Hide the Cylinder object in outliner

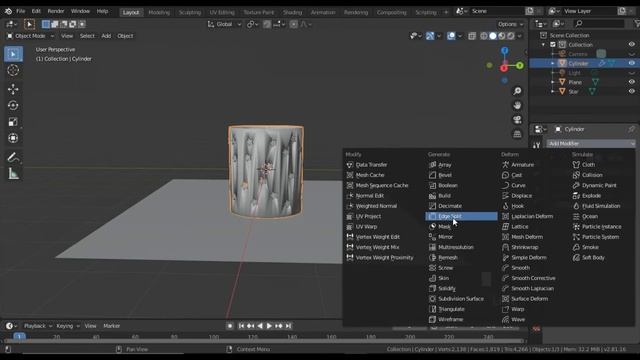[631, 63]
